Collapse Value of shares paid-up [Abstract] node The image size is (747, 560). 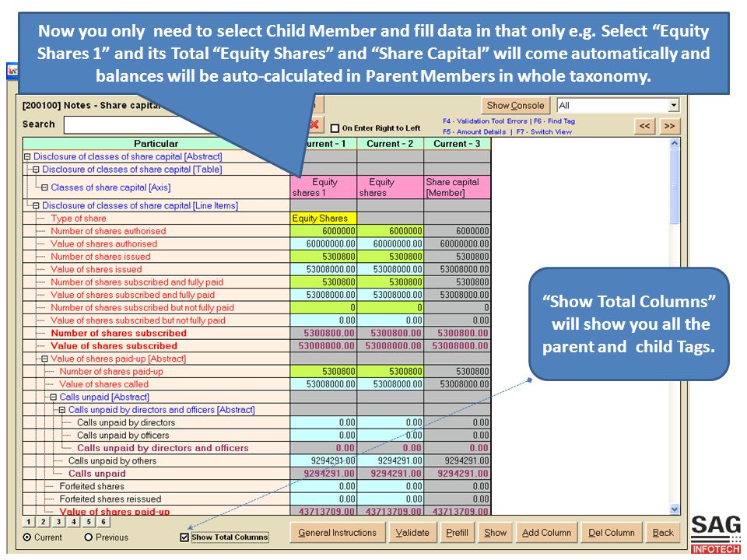45,359
